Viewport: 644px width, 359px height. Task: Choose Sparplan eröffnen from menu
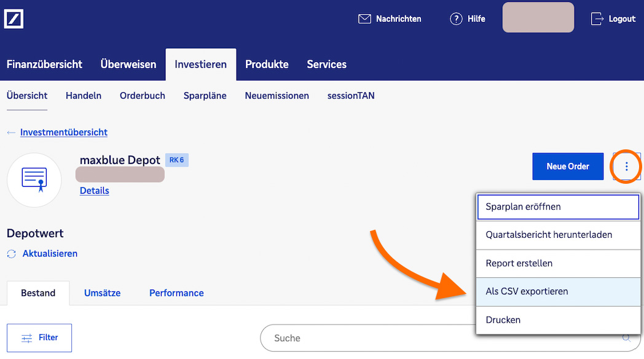[558, 207]
